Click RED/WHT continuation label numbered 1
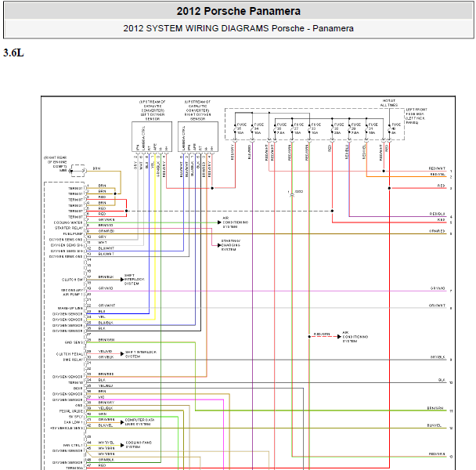This screenshot has width=476, height=470. click(x=437, y=168)
